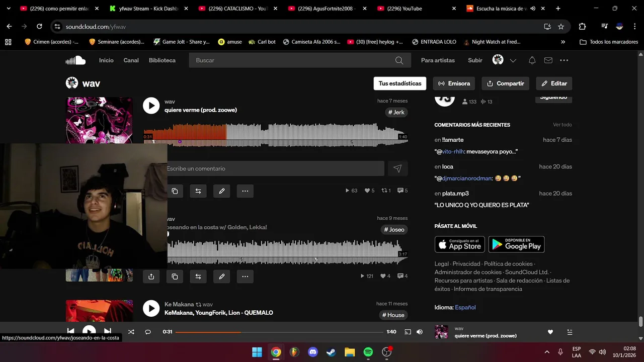Like the current track with heart icon
This screenshot has height=362, width=644.
click(x=550, y=332)
